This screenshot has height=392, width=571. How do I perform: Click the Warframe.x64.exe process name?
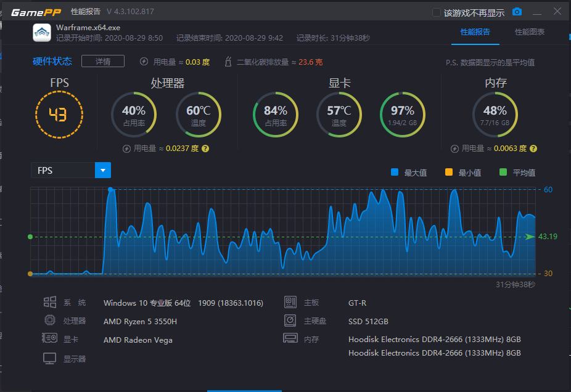88,28
